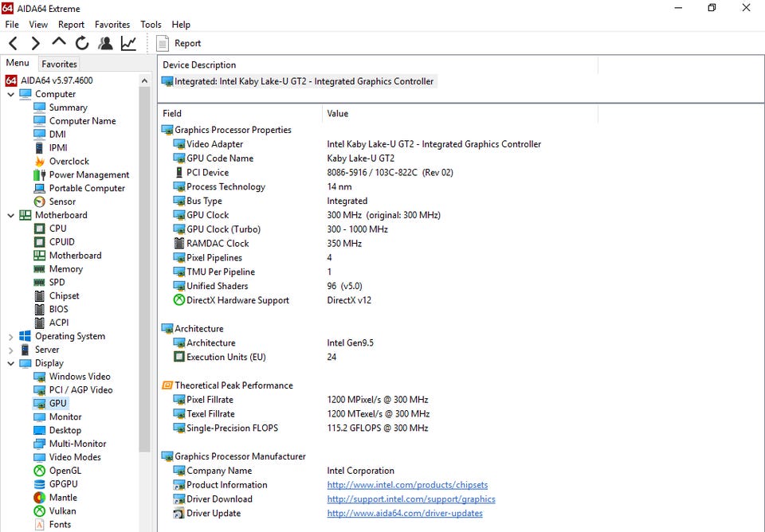
Task: Open SPD tree item
Action: click(x=49, y=283)
